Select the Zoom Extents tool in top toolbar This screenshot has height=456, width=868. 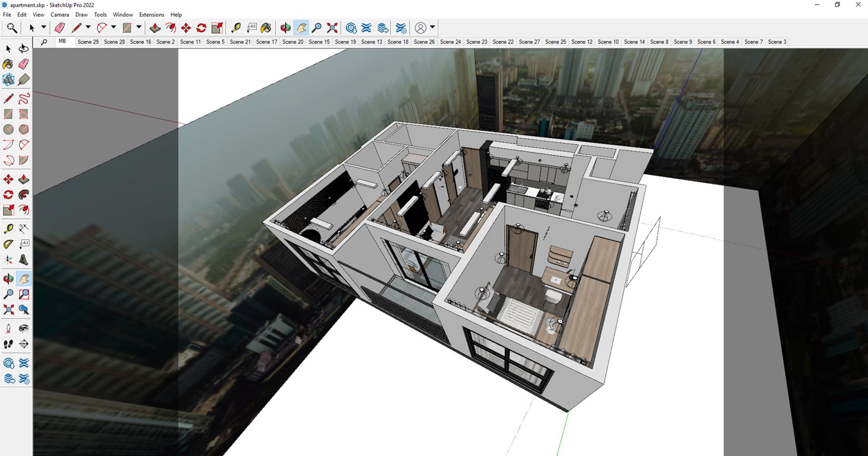pos(332,28)
